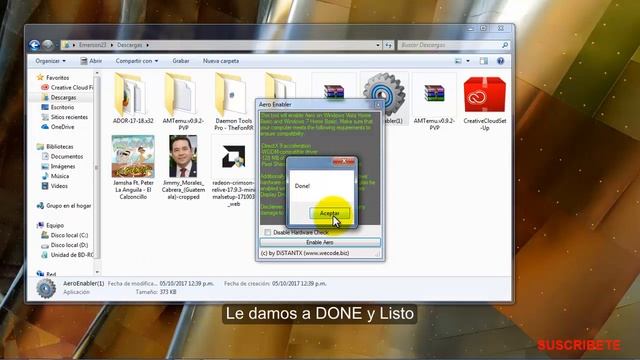Open the Organizar menu
The image size is (640, 360).
(50, 61)
